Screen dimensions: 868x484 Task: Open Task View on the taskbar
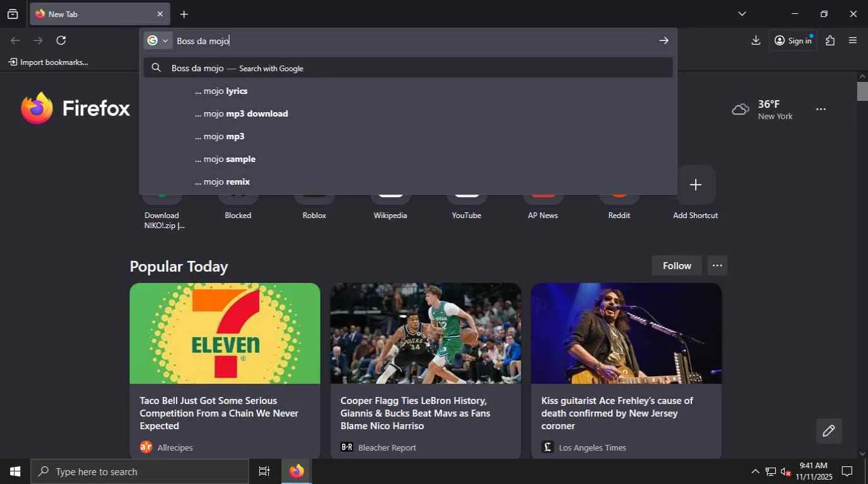[x=264, y=471]
